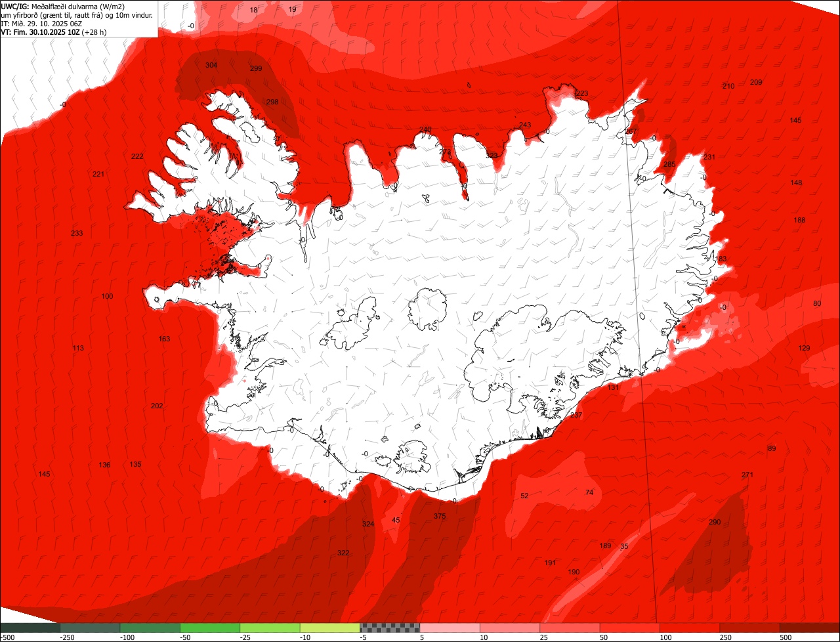
Task: Click the map value 285
Action: point(669,164)
